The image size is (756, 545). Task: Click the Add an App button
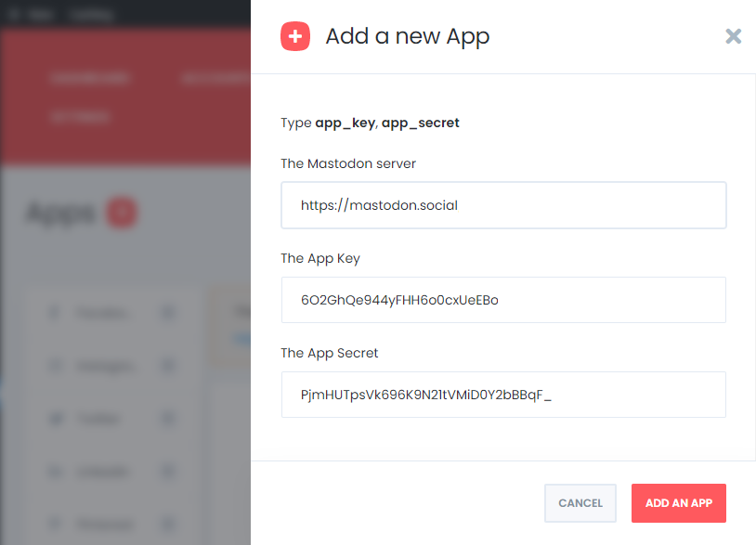[x=678, y=503]
